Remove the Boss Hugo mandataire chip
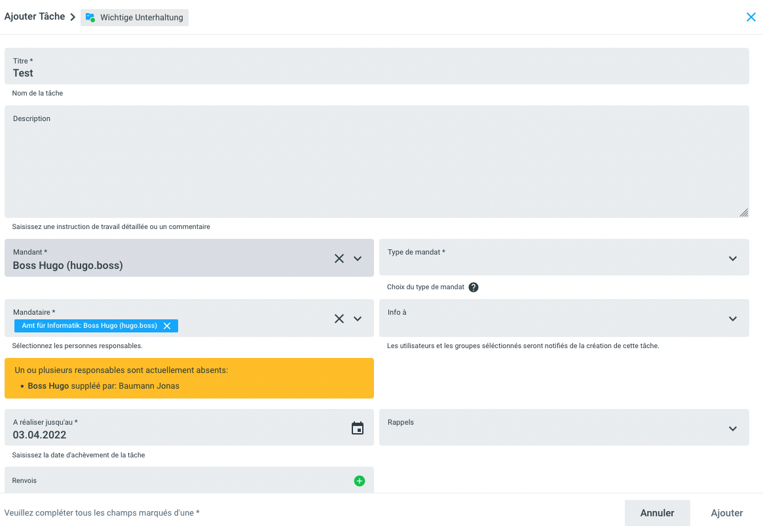The height and width of the screenshot is (532, 763). tap(167, 326)
